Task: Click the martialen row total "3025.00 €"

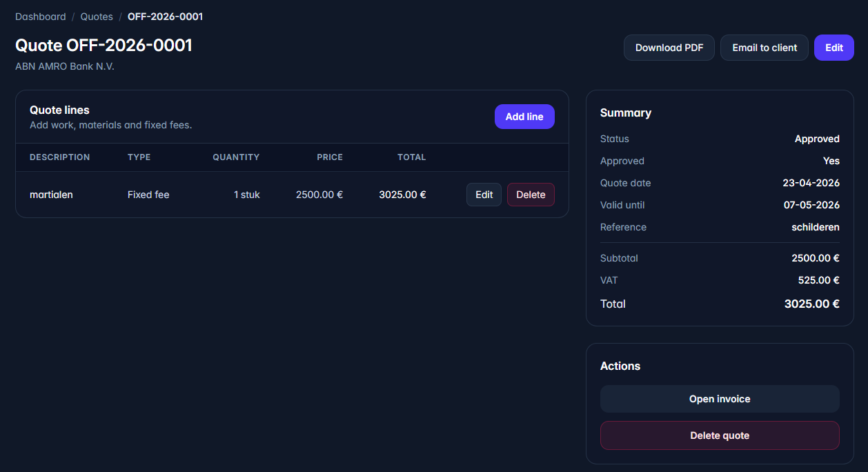Action: [x=402, y=195]
